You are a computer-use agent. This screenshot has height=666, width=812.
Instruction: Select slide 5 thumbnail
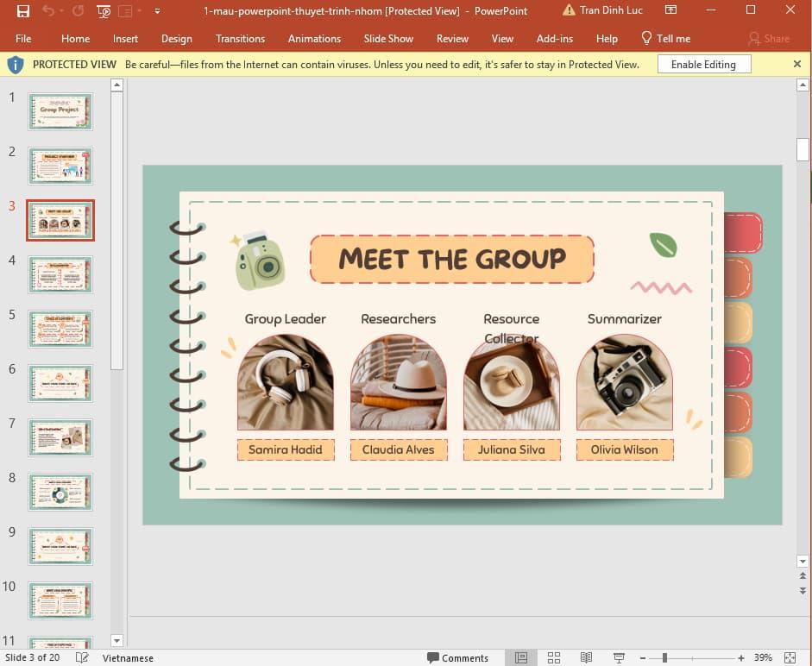point(60,330)
